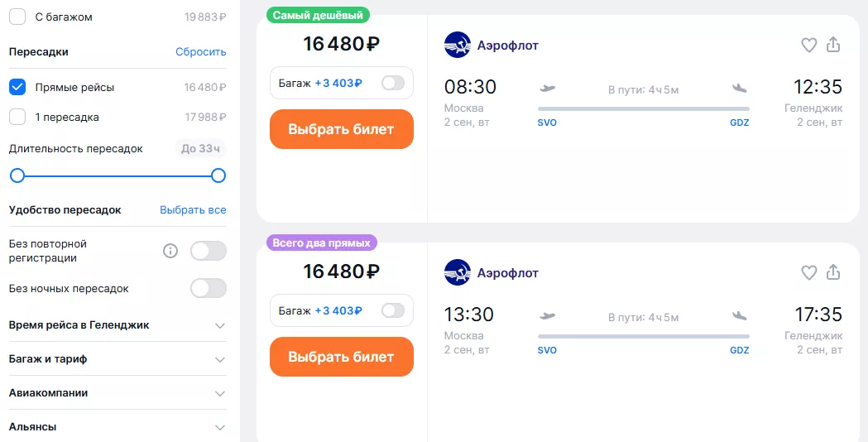
Task: Add the 08:30 flight to favorites (heart)
Action: pyautogui.click(x=809, y=46)
